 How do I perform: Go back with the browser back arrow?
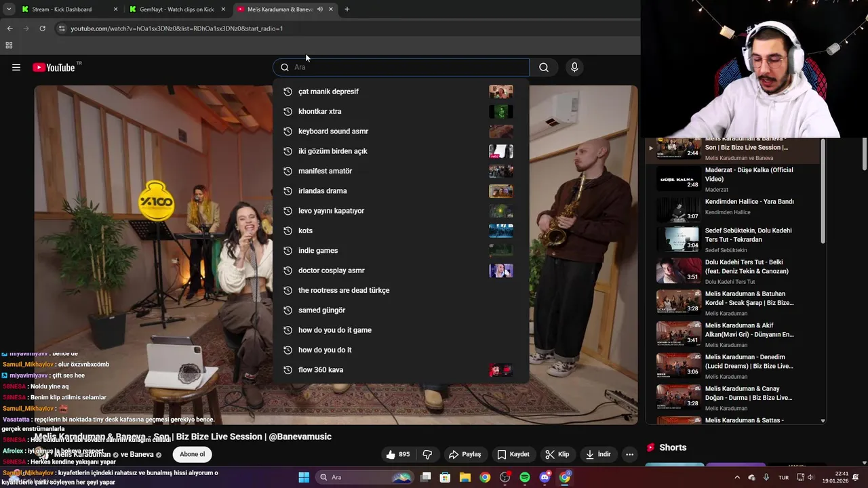coord(9,28)
